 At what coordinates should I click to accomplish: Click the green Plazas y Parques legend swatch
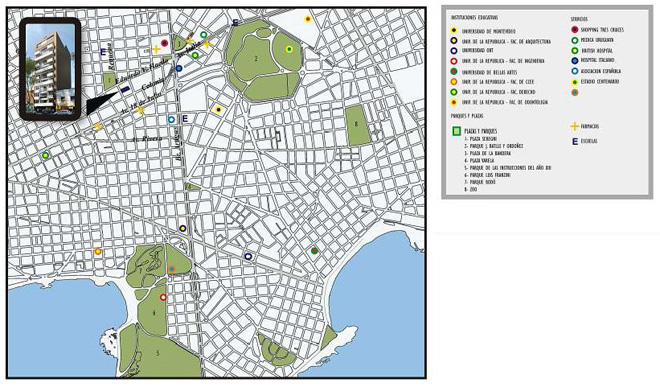coord(456,131)
